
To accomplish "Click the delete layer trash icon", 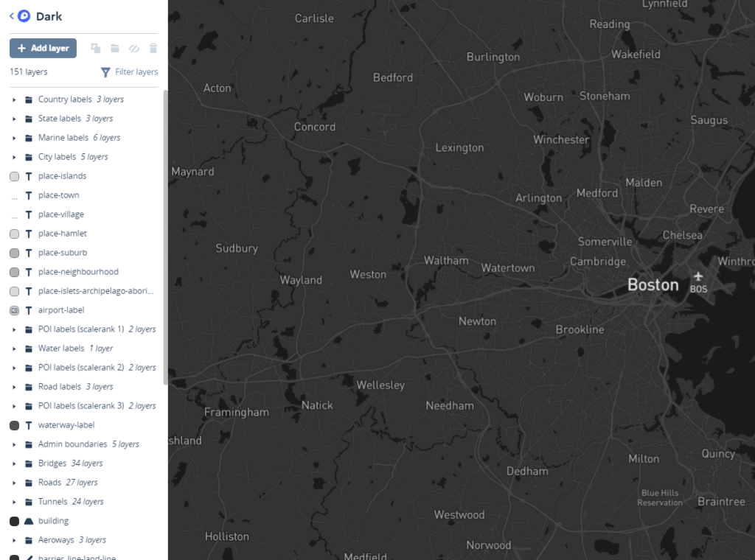I will point(153,49).
